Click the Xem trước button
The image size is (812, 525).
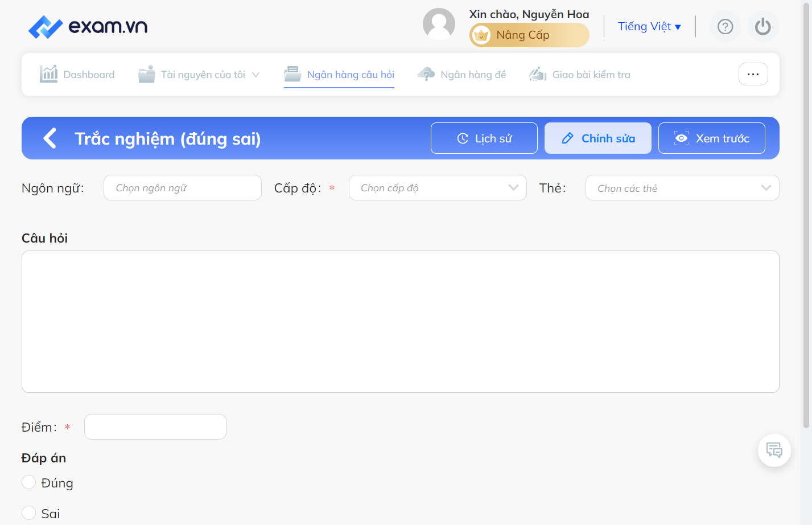712,138
